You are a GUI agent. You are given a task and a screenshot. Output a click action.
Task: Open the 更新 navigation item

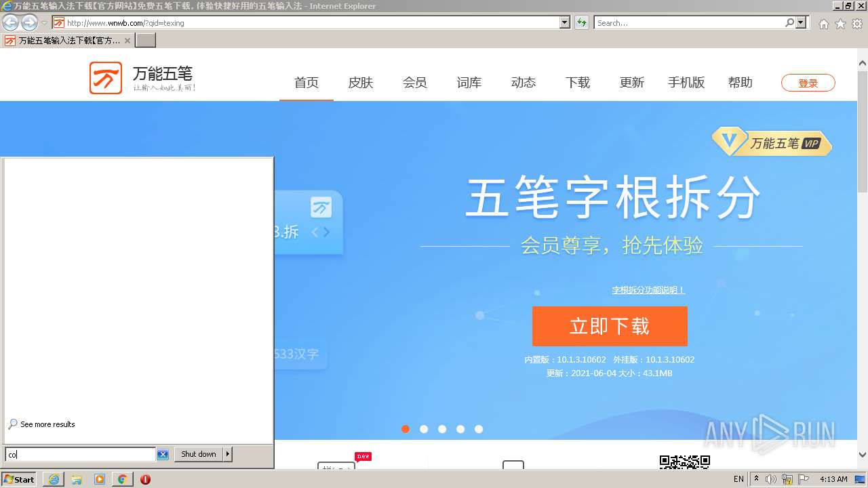pyautogui.click(x=632, y=82)
